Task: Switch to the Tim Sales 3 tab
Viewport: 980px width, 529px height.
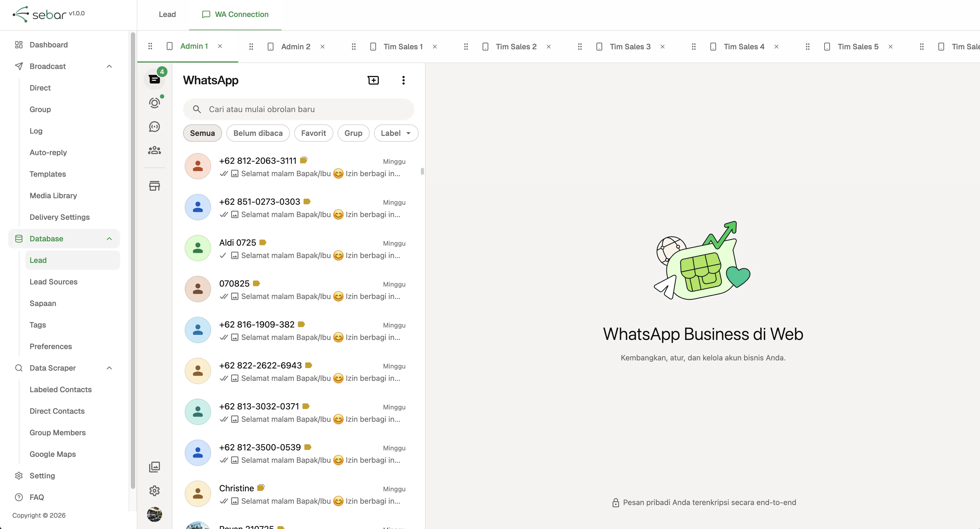Action: pos(630,46)
